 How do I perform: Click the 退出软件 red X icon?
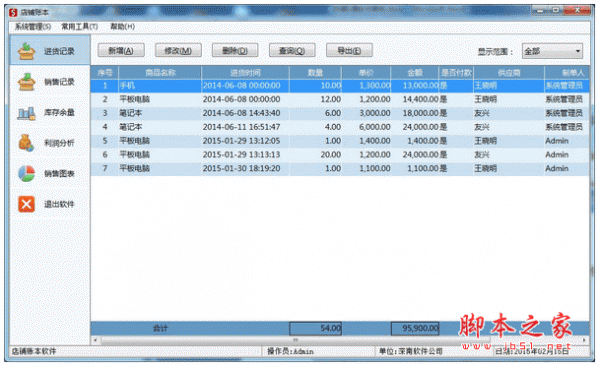[x=26, y=204]
